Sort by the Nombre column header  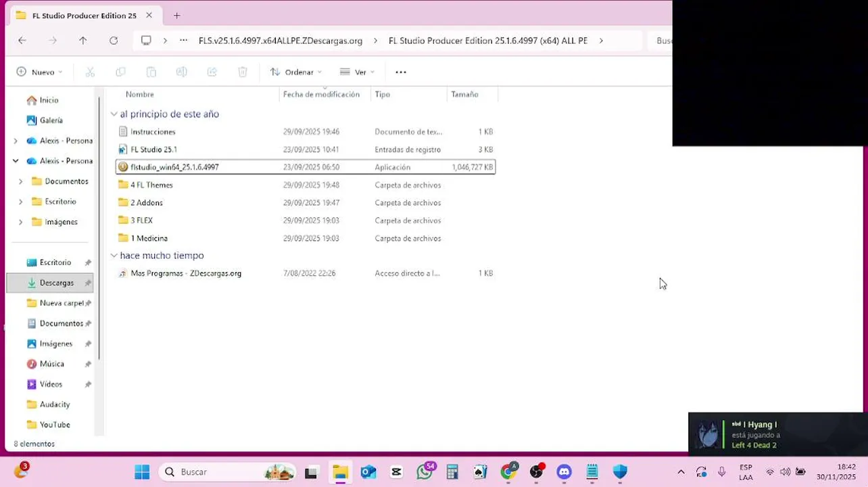coord(139,94)
